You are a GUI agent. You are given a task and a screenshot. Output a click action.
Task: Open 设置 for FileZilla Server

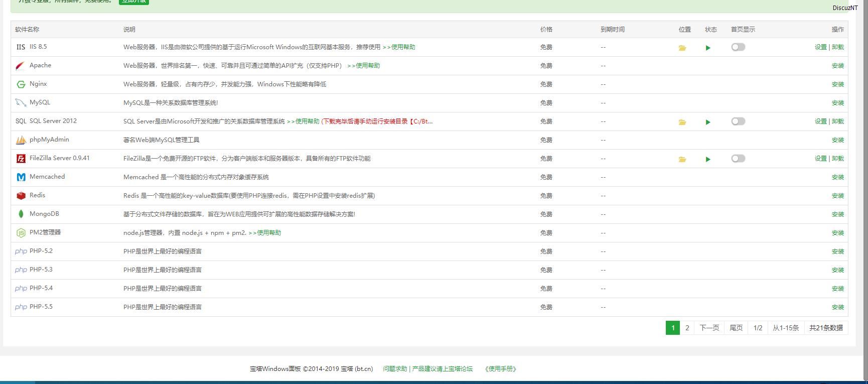pyautogui.click(x=820, y=159)
